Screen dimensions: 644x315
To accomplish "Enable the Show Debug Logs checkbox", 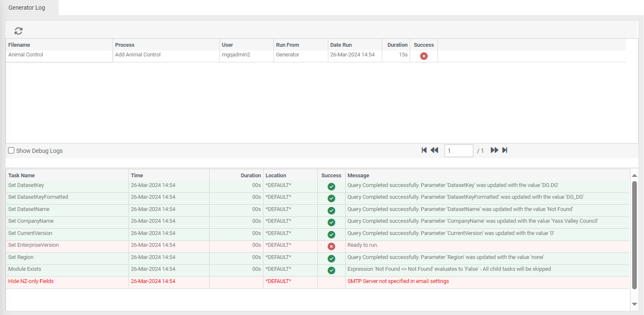I will [11, 150].
